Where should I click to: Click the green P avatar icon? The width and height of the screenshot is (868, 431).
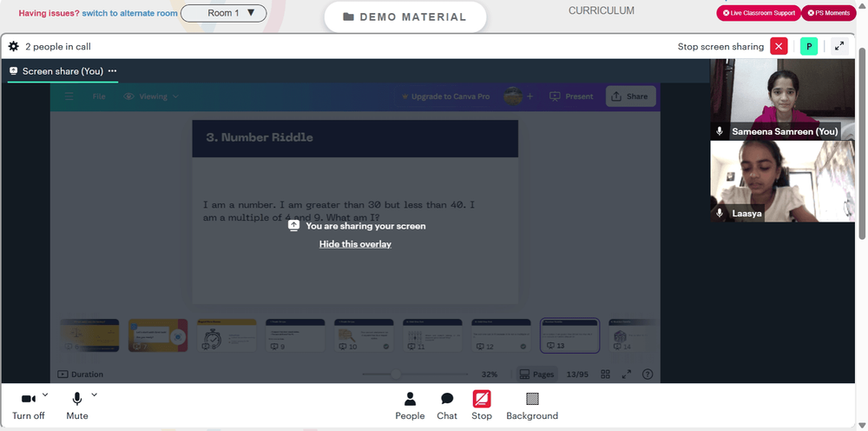pyautogui.click(x=809, y=47)
